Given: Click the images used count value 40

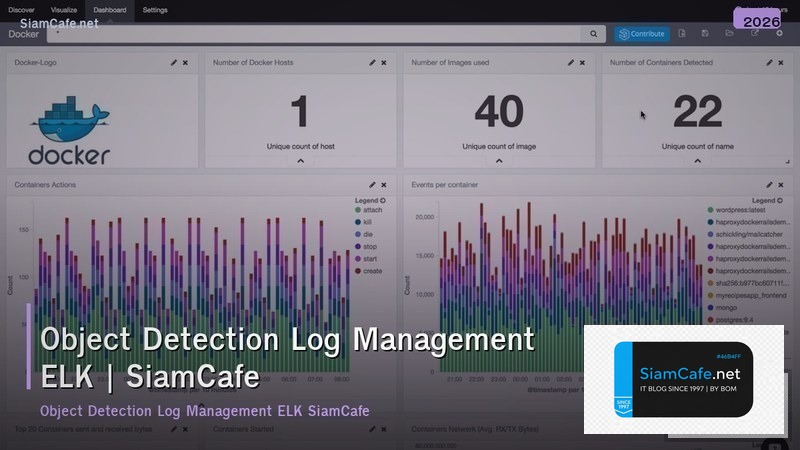Looking at the screenshot, I should [x=499, y=111].
